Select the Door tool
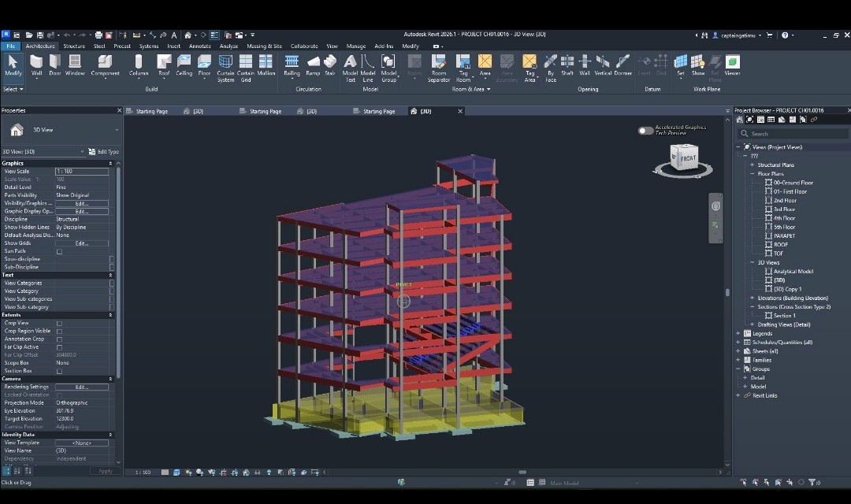The height and width of the screenshot is (504, 851). [55, 65]
